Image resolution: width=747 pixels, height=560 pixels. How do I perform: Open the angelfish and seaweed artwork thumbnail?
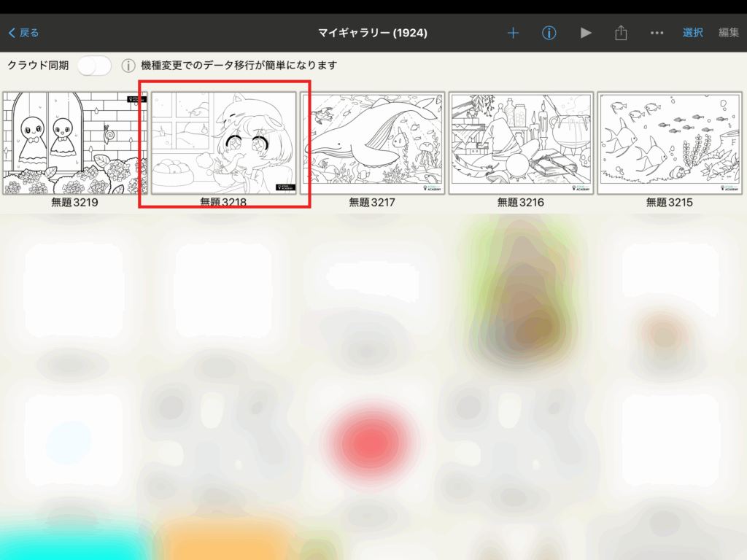[670, 143]
